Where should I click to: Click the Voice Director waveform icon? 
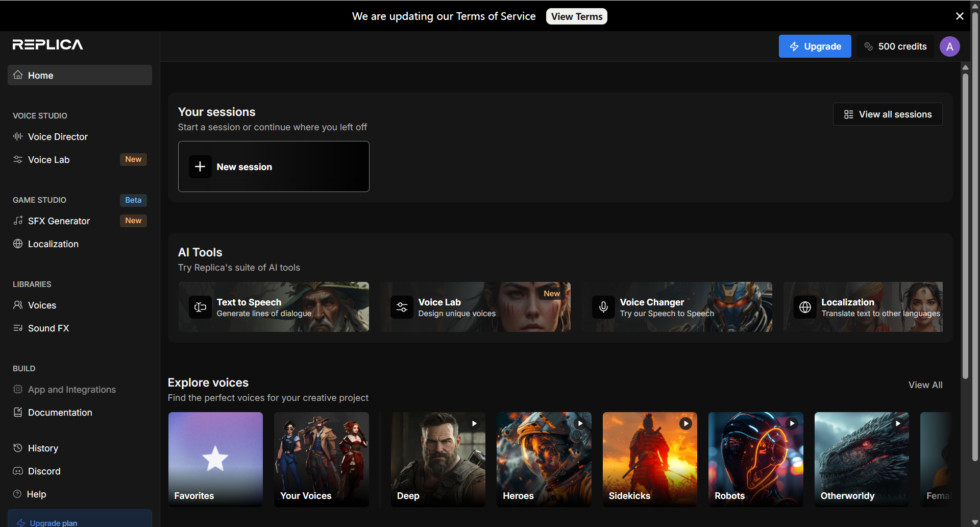tap(18, 136)
